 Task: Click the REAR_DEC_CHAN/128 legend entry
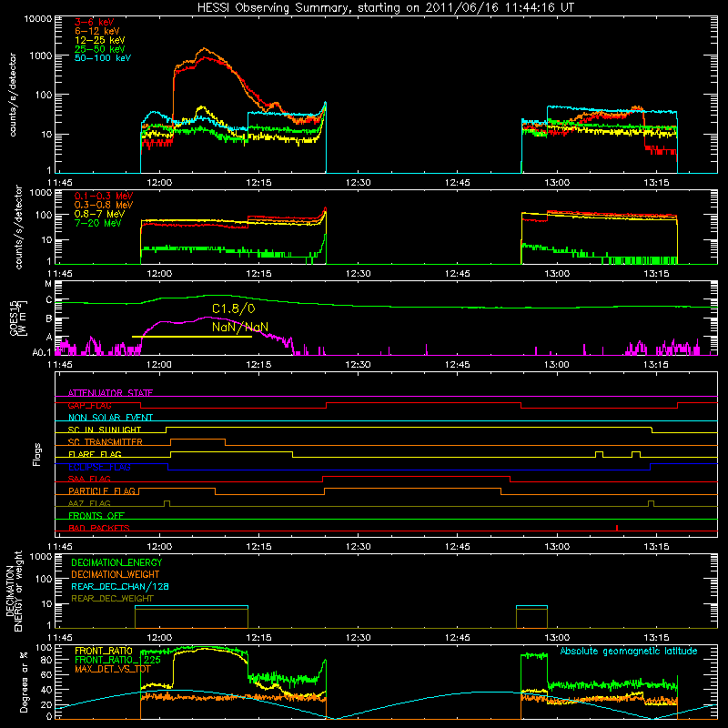pos(120,586)
